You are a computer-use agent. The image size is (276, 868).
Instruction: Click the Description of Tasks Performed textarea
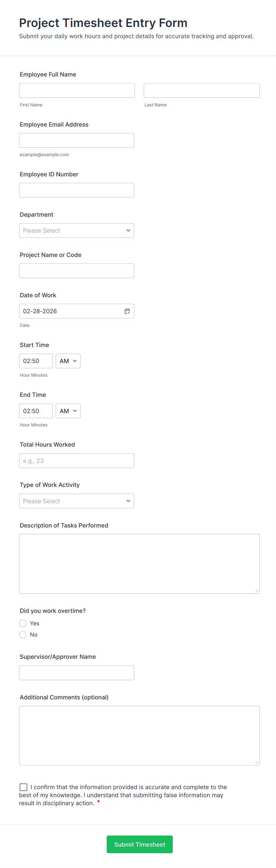pyautogui.click(x=139, y=563)
